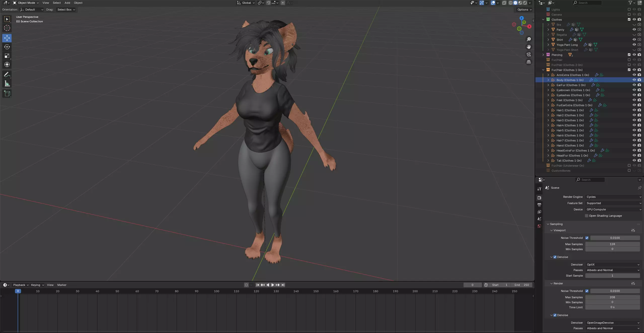Select the Annotate tool
The height and width of the screenshot is (333, 644).
pyautogui.click(x=7, y=75)
